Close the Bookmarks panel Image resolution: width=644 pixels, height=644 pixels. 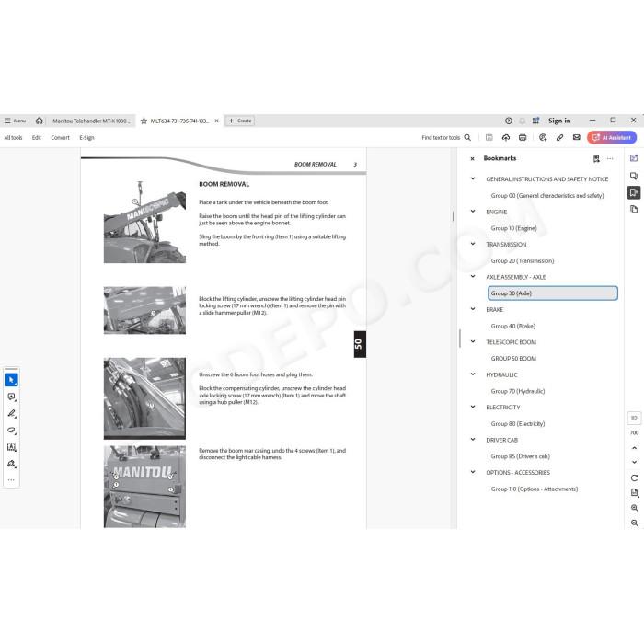pos(472,158)
